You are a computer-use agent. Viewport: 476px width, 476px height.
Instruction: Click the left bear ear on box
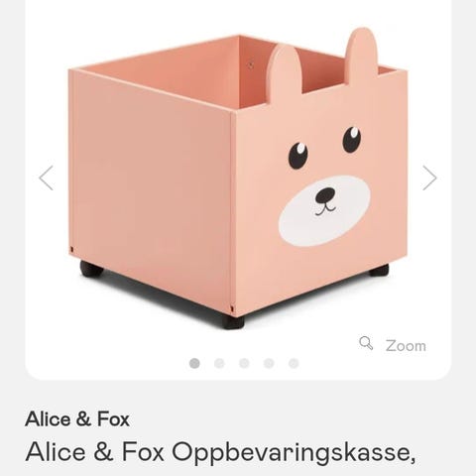click(x=285, y=72)
